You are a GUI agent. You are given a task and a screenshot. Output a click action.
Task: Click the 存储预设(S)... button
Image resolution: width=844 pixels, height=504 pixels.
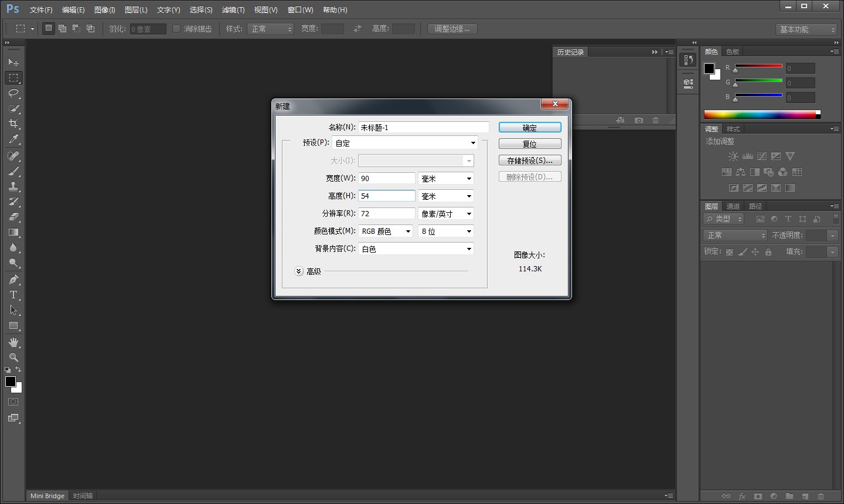[530, 161]
